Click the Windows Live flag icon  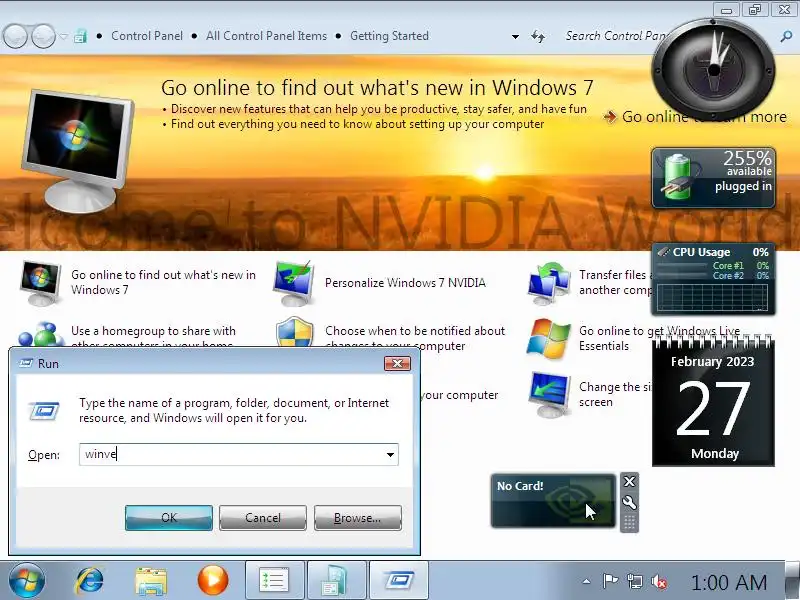(548, 338)
